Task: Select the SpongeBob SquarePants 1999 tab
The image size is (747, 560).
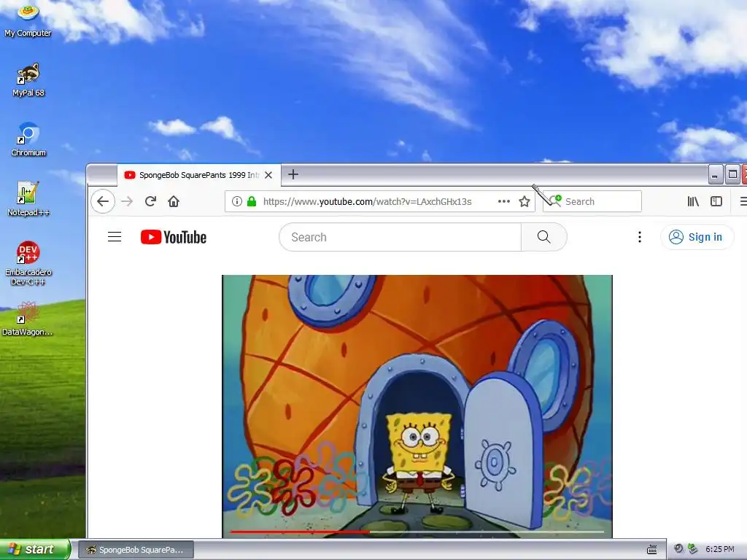Action: 198,175
